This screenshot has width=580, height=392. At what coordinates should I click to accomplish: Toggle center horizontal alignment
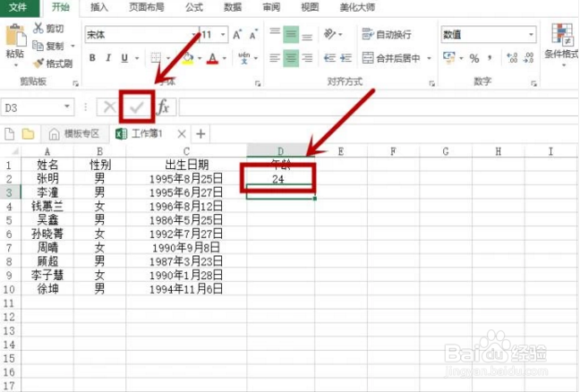(x=291, y=58)
